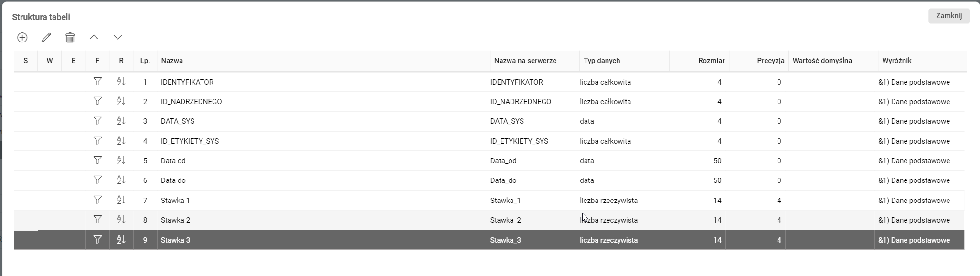Click the filter icon in IDENTYFIKATOR row
The height and width of the screenshot is (276, 980).
[x=97, y=82]
